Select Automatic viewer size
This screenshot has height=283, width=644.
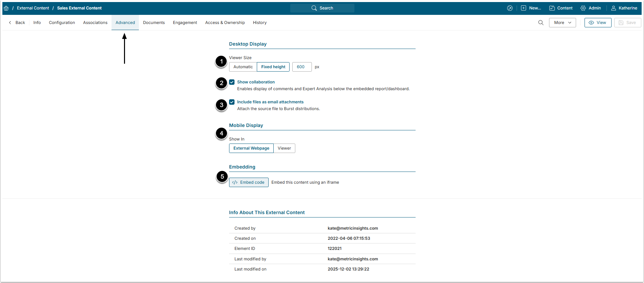click(243, 67)
